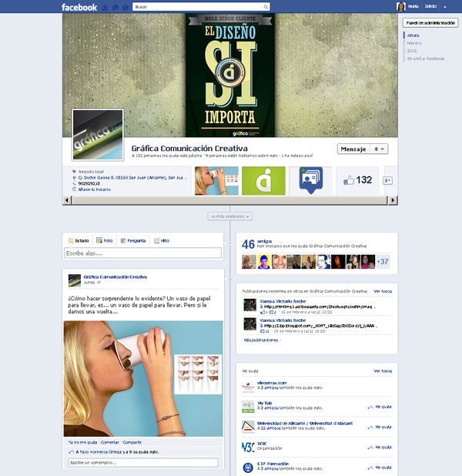Open Nuria profile picture in top bar
Screen dimensions: 462x476
pos(400,7)
